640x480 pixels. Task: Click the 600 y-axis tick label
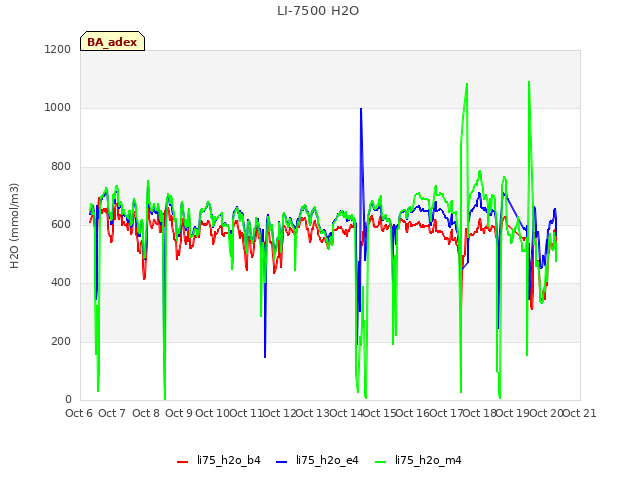coord(61,224)
